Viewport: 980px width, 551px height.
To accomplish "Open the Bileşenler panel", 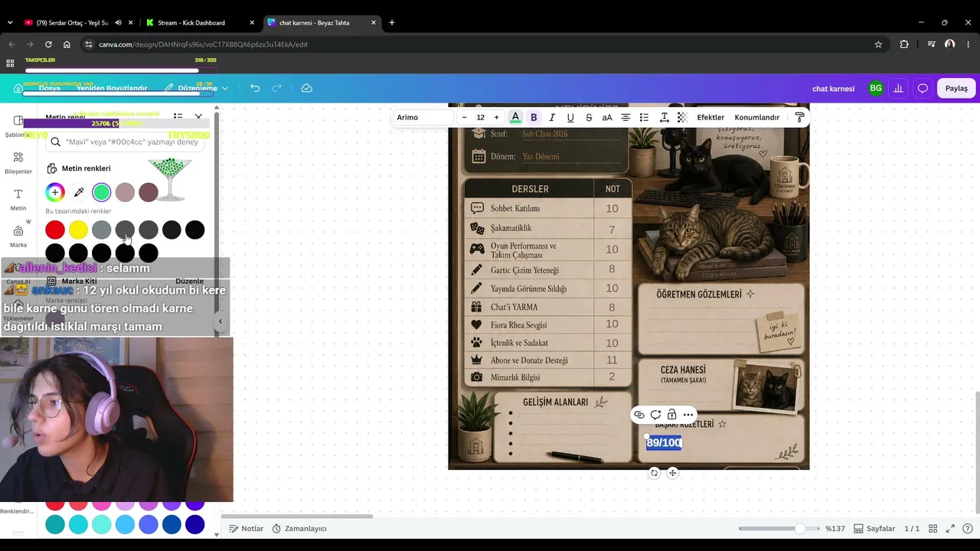I will point(18,162).
